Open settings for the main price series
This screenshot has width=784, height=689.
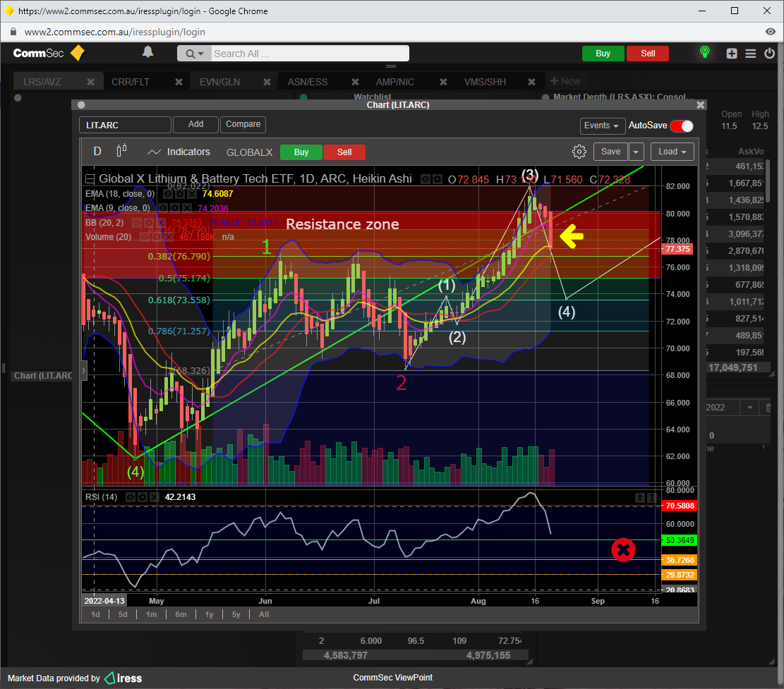click(438, 179)
